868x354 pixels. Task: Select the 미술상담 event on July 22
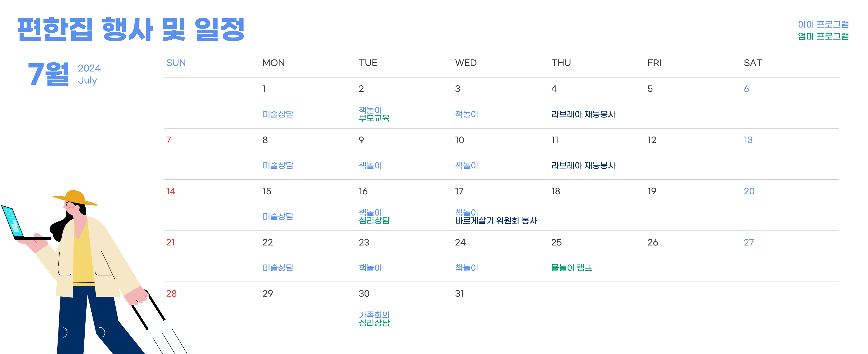[278, 268]
